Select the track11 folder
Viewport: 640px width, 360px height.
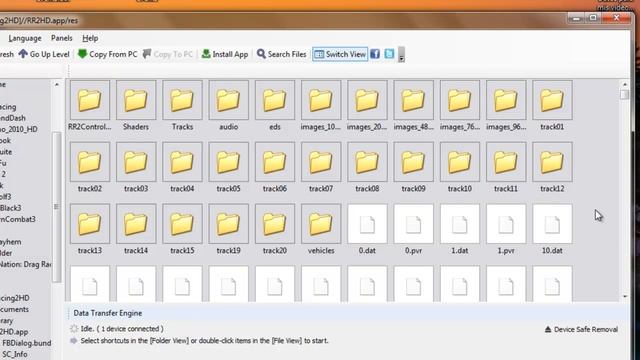(x=506, y=162)
